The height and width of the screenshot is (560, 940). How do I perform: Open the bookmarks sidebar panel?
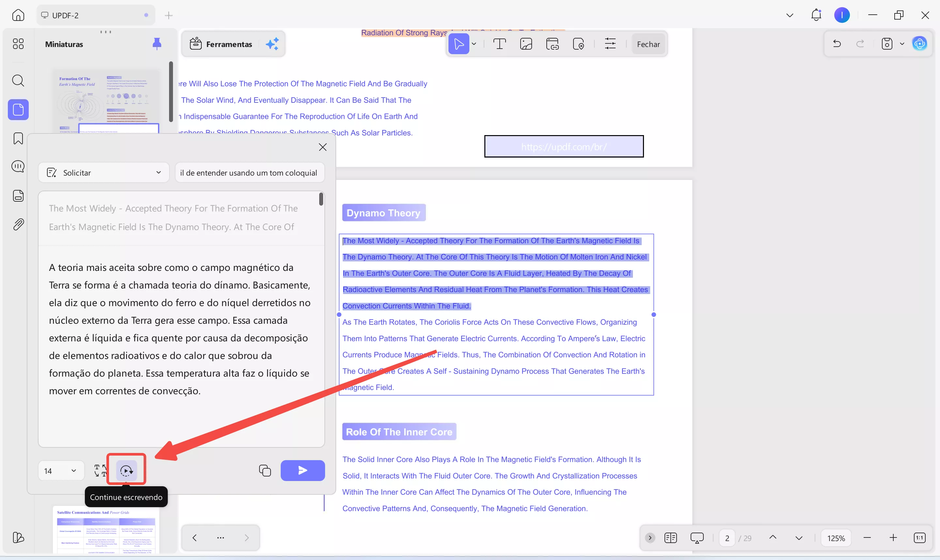pyautogui.click(x=18, y=138)
